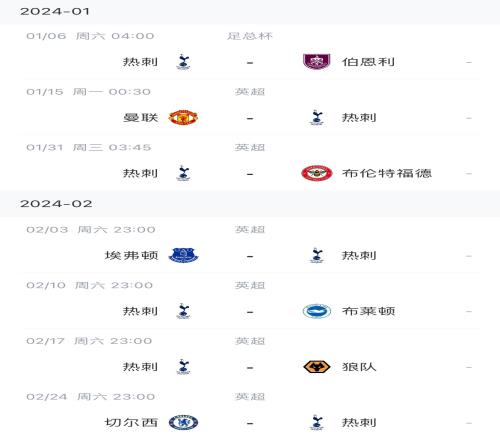Click Tottenham crest in the 02/24 match

tap(317, 423)
